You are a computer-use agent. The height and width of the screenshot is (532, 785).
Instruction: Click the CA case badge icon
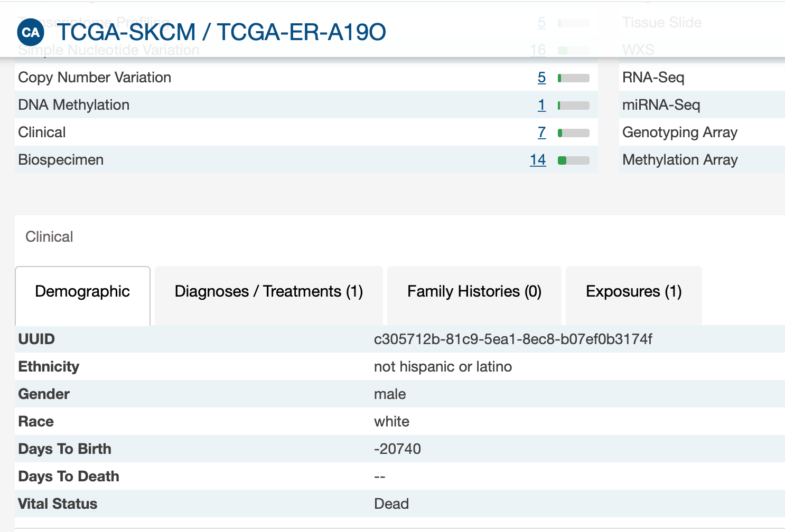[31, 32]
